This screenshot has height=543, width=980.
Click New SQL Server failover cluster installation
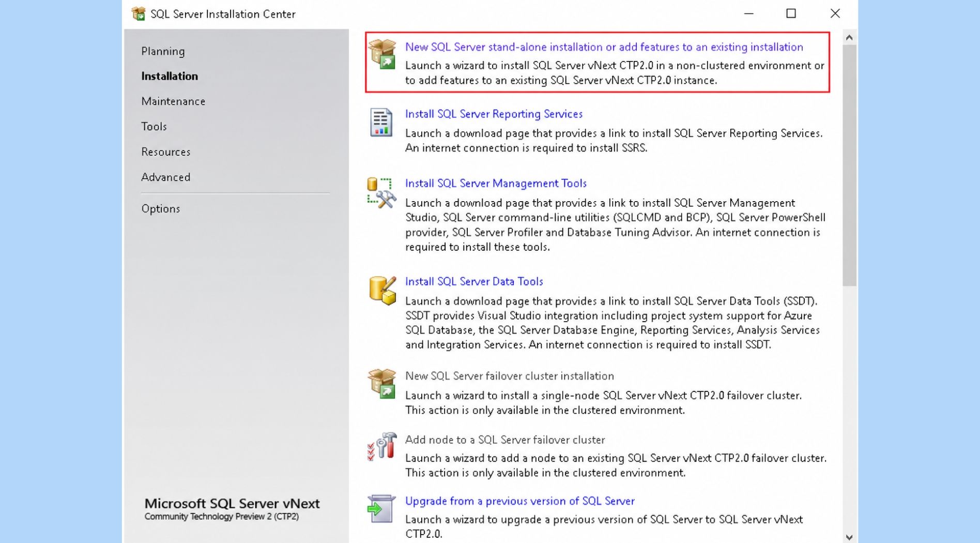coord(509,376)
